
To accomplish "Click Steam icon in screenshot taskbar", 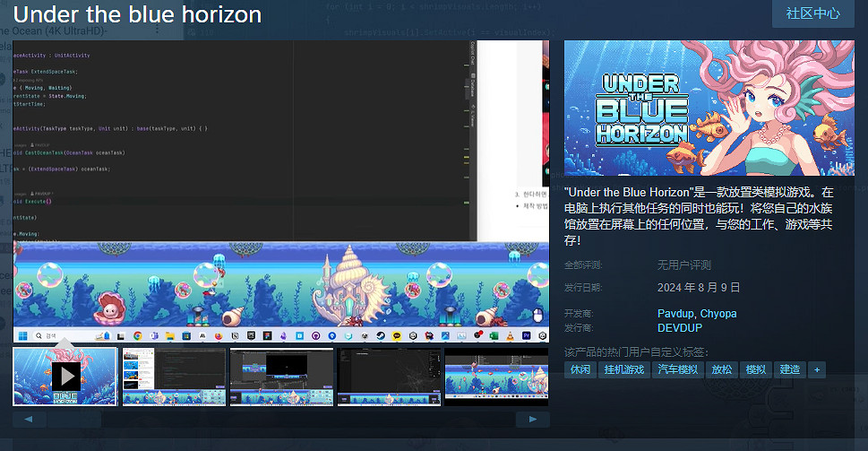I will (381, 335).
